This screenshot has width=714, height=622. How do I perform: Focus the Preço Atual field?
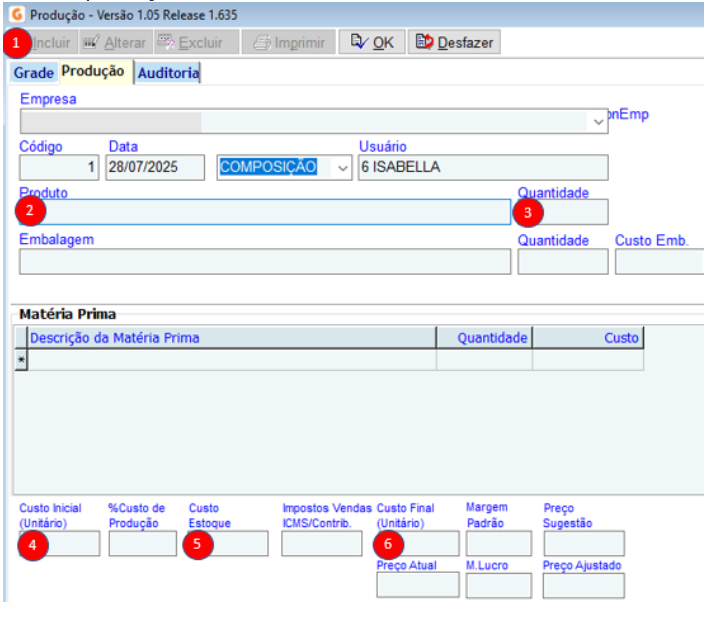tap(418, 585)
